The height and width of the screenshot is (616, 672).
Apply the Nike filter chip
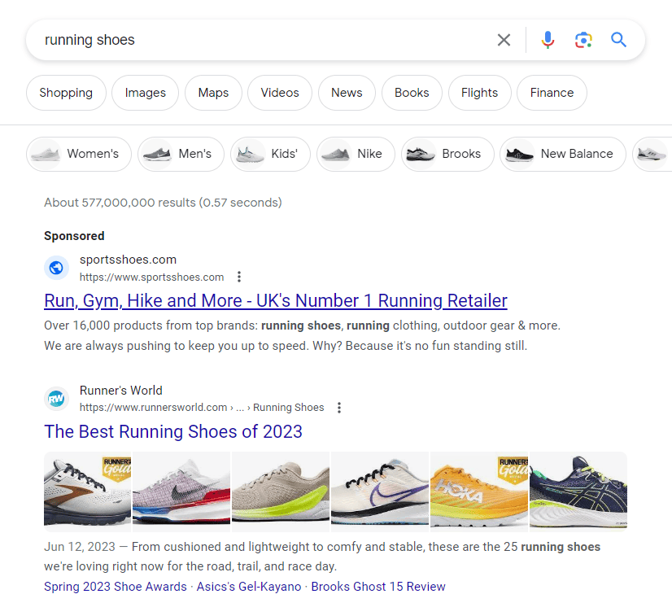pyautogui.click(x=356, y=154)
